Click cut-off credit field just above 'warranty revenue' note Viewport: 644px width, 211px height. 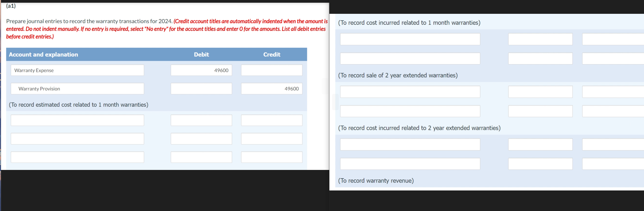pyautogui.click(x=613, y=164)
